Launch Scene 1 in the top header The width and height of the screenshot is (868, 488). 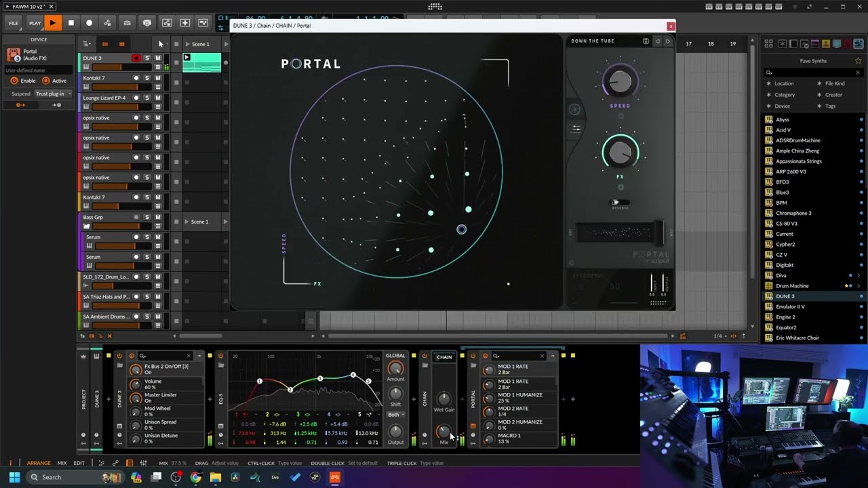click(188, 44)
